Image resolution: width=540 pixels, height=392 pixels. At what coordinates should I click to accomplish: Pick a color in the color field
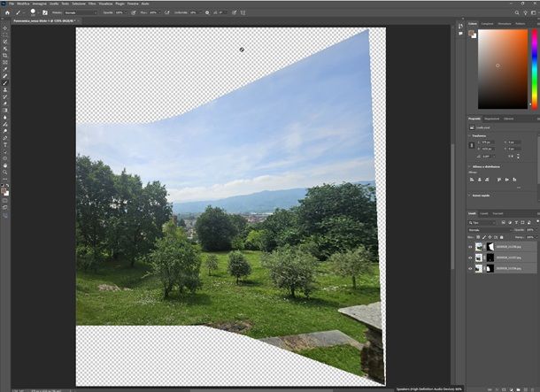[x=503, y=69]
